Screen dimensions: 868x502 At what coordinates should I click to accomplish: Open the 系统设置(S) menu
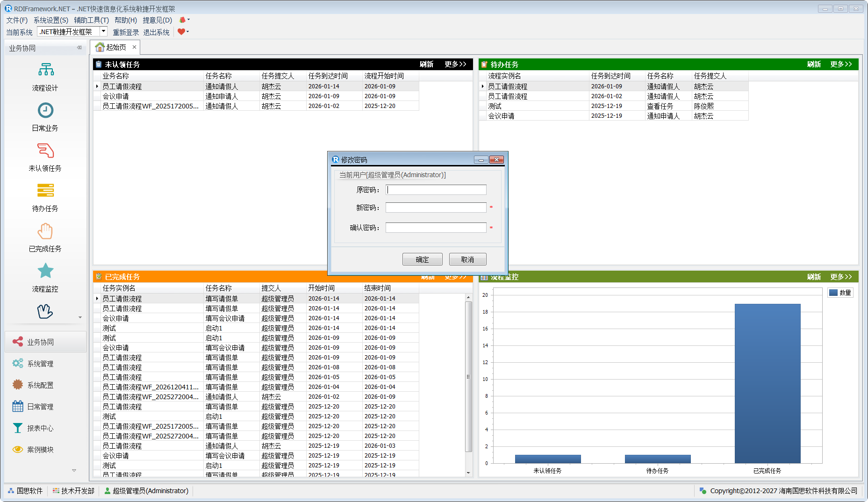coord(50,20)
